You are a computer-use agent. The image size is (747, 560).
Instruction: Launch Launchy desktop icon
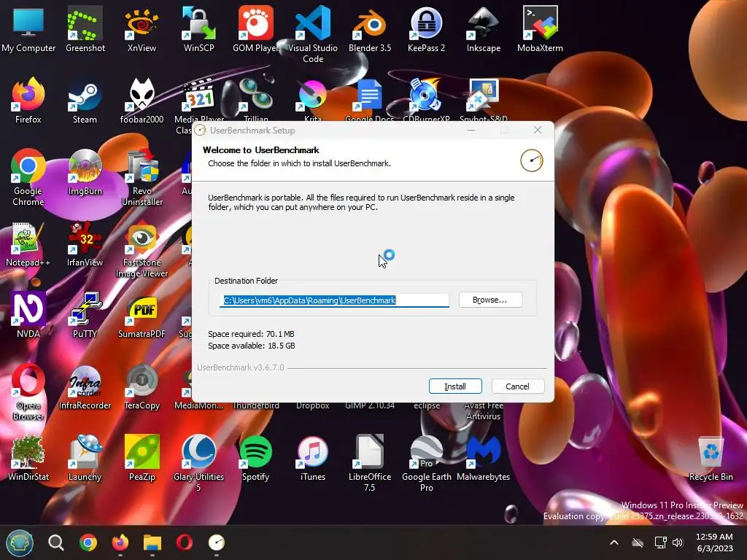pyautogui.click(x=85, y=458)
